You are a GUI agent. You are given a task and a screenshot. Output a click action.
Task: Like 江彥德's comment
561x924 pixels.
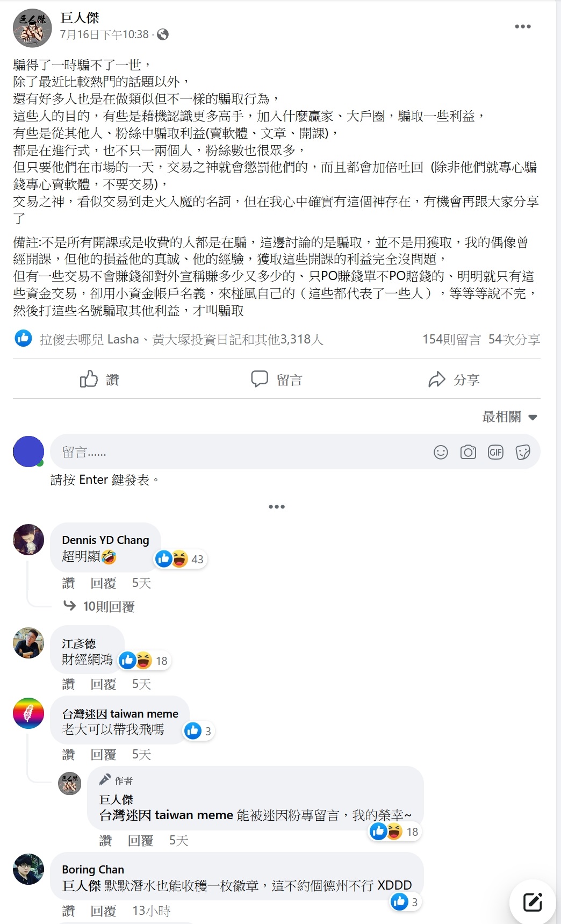point(68,684)
